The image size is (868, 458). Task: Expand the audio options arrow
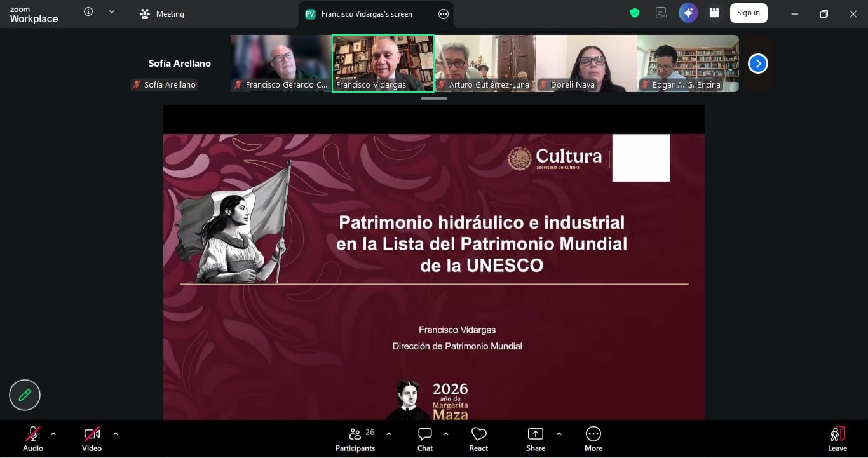pyautogui.click(x=53, y=434)
